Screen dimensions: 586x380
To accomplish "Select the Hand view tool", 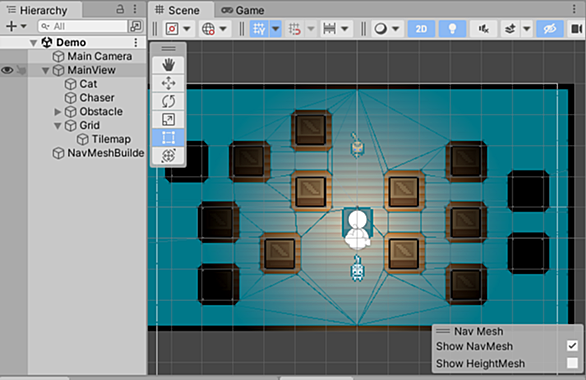I will pyautogui.click(x=168, y=65).
